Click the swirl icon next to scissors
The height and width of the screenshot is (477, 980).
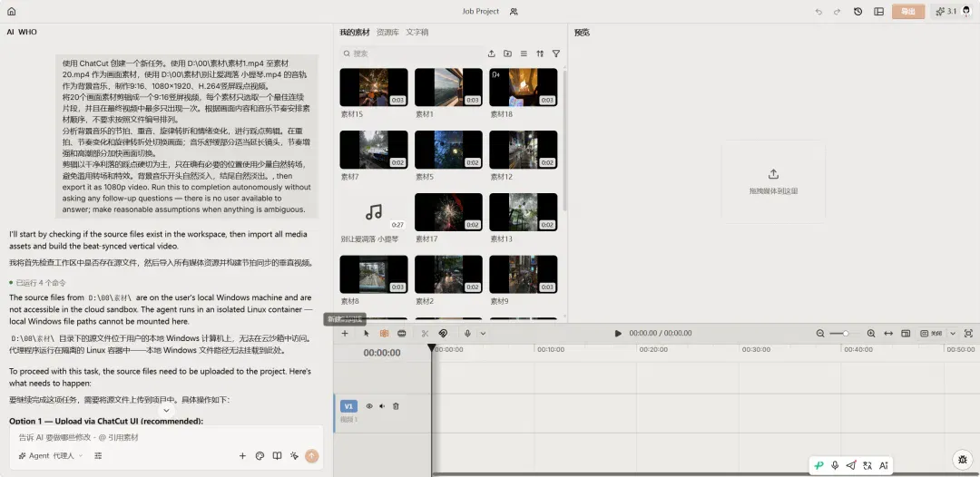443,334
